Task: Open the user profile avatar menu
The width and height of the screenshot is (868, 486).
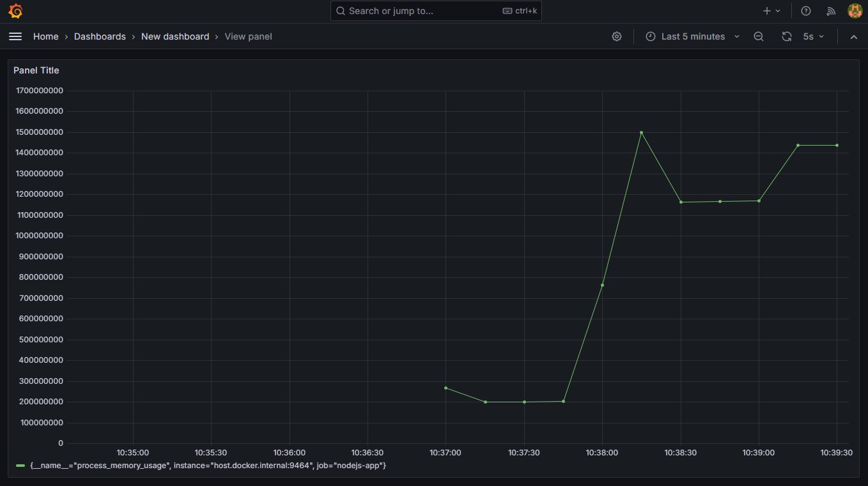Action: [855, 11]
